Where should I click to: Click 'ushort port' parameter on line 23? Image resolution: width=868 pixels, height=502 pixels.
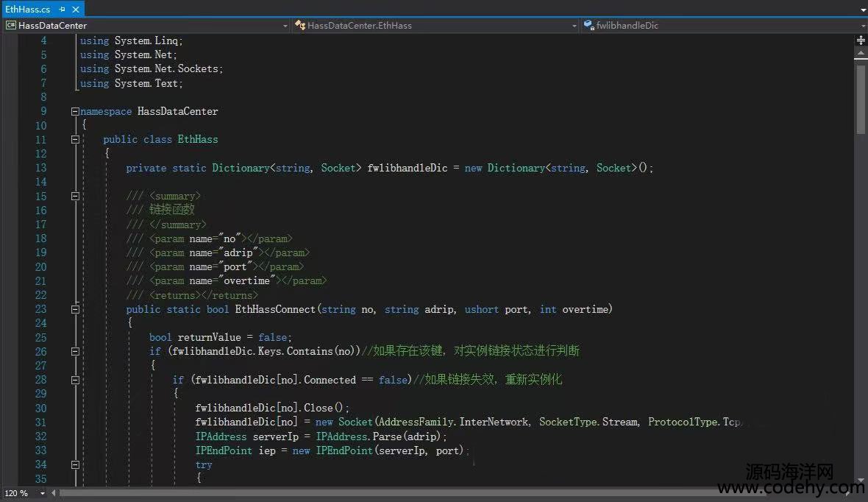tap(496, 309)
